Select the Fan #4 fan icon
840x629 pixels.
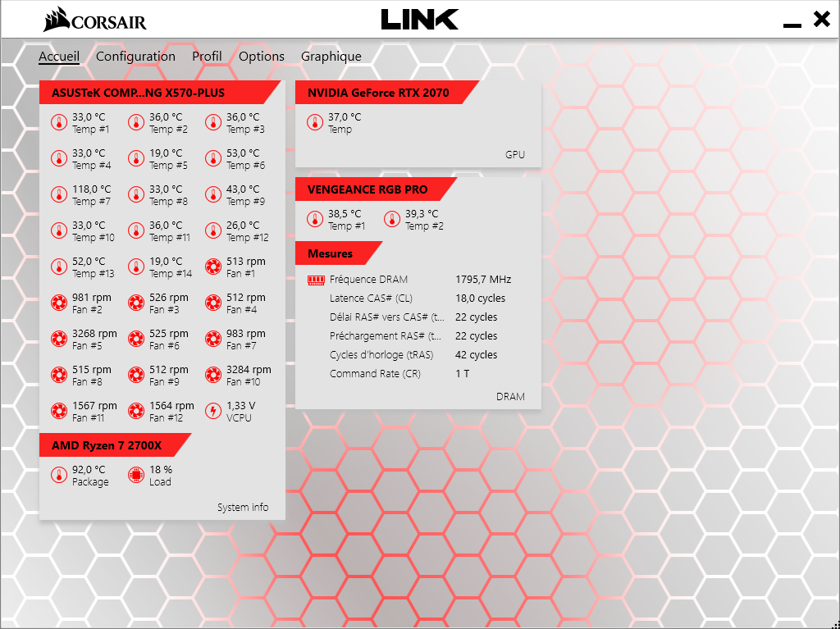pyautogui.click(x=213, y=303)
